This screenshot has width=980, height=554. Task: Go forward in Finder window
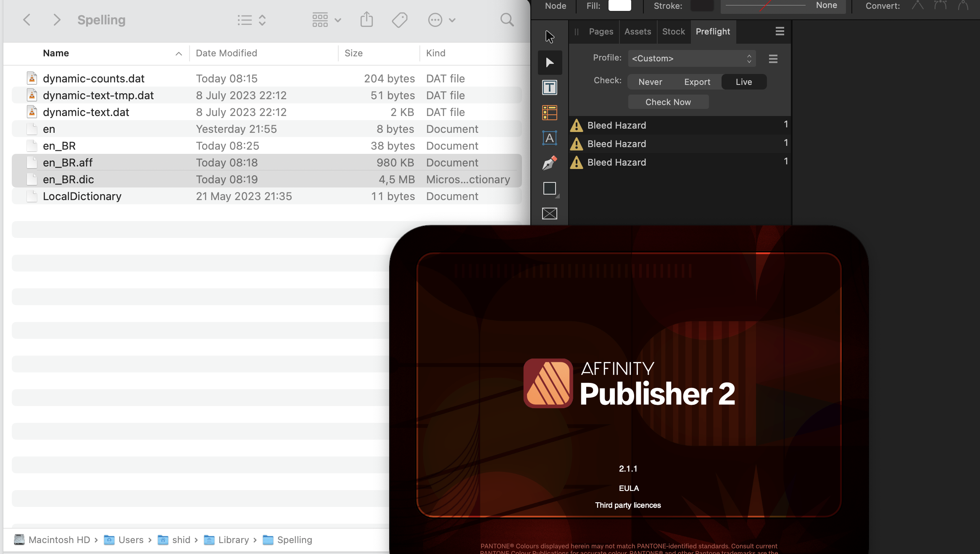pos(57,20)
